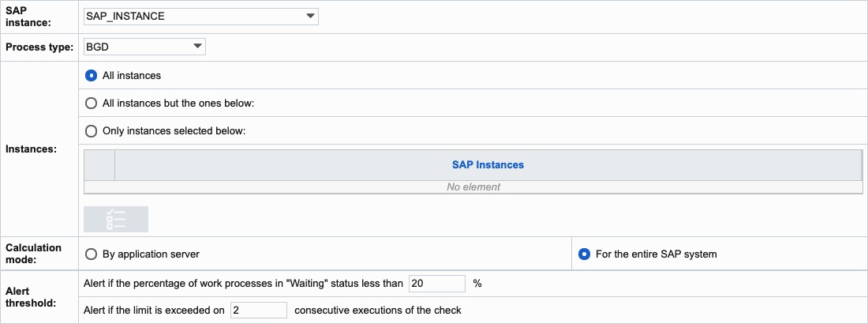Open the Process type BGD dropdown

(x=144, y=47)
